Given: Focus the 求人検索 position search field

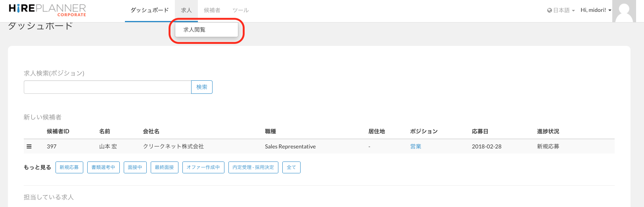Looking at the screenshot, I should coord(107,87).
